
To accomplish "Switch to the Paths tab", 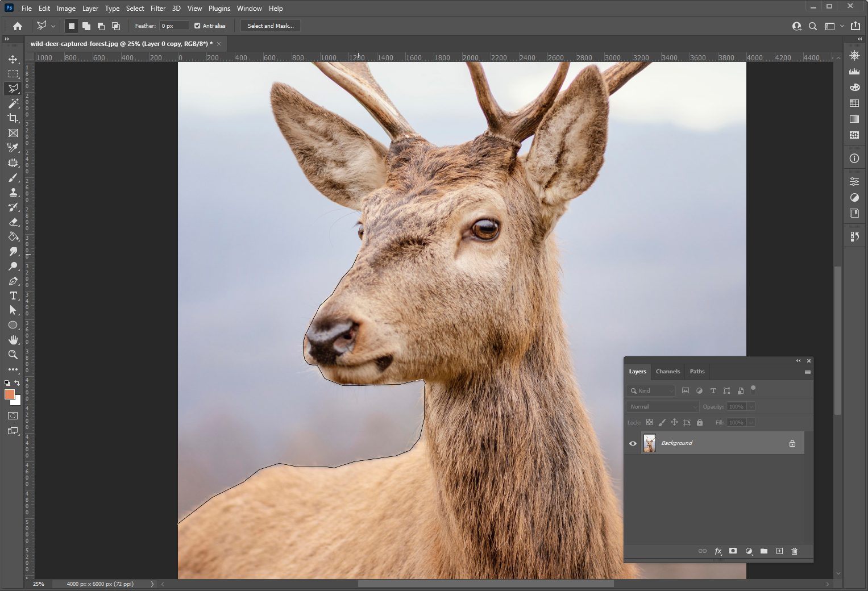I will click(x=697, y=372).
